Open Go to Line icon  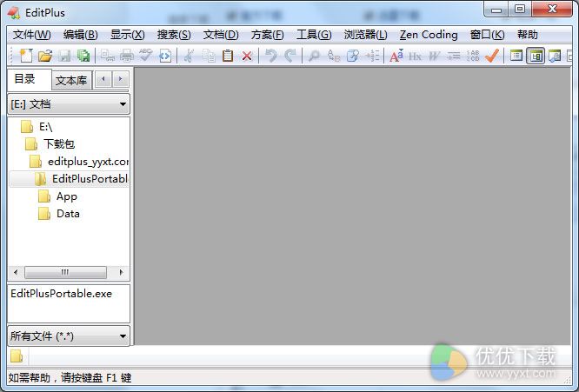[372, 56]
